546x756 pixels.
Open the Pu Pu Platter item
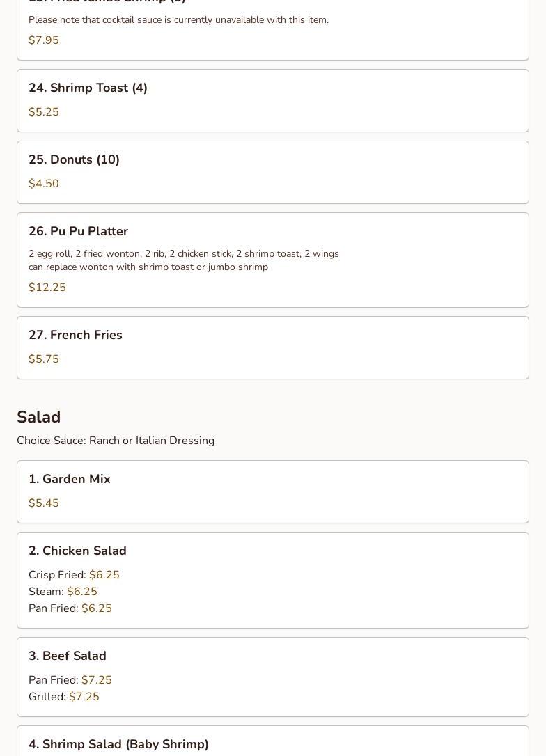point(78,232)
